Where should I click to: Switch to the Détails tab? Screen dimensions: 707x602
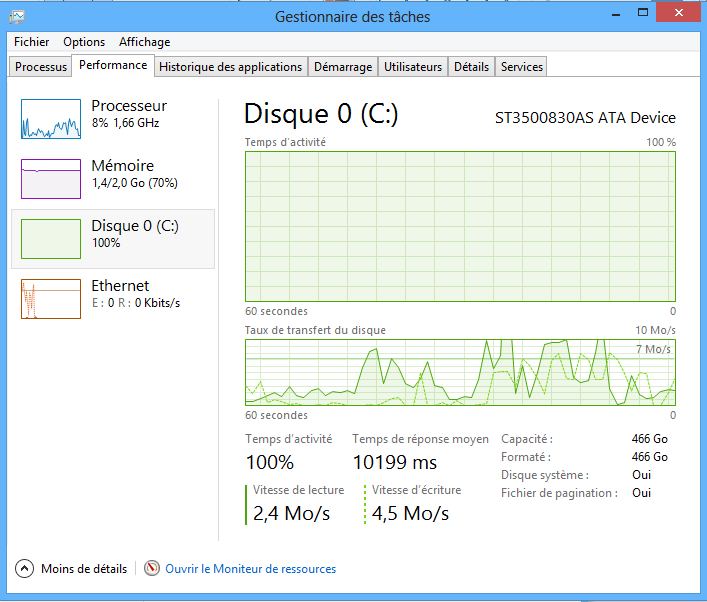471,67
